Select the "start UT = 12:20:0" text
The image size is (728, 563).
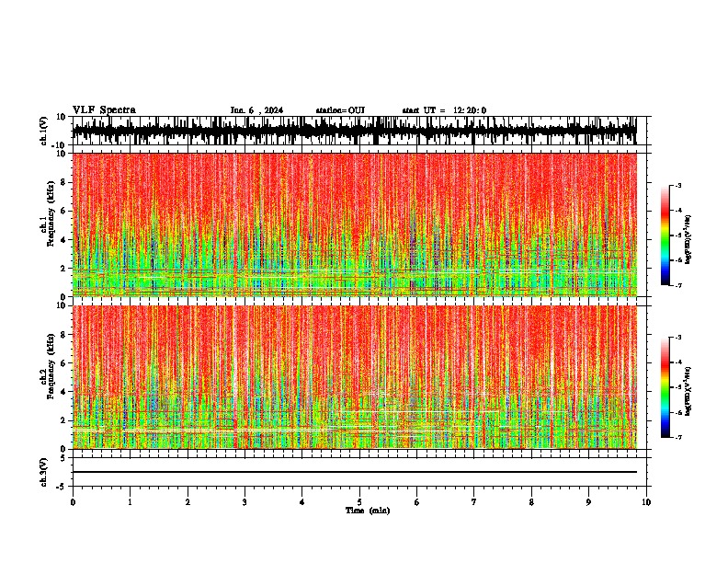[x=444, y=110]
